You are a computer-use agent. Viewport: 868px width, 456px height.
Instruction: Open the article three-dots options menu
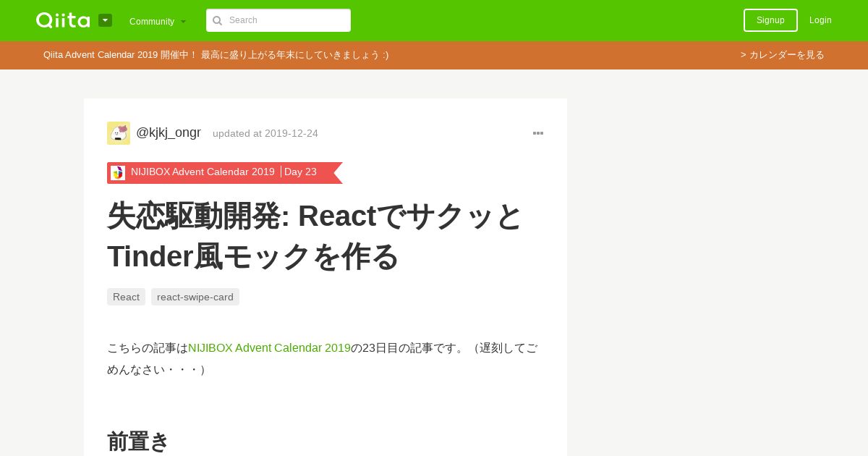(x=538, y=133)
